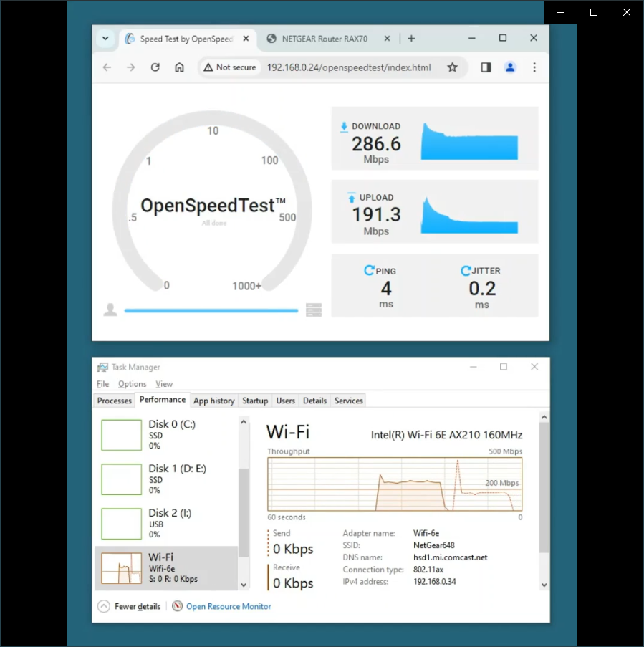Viewport: 644px width, 647px height.
Task: Close the NETGEAR Router RAX70 tab
Action: (x=387, y=39)
